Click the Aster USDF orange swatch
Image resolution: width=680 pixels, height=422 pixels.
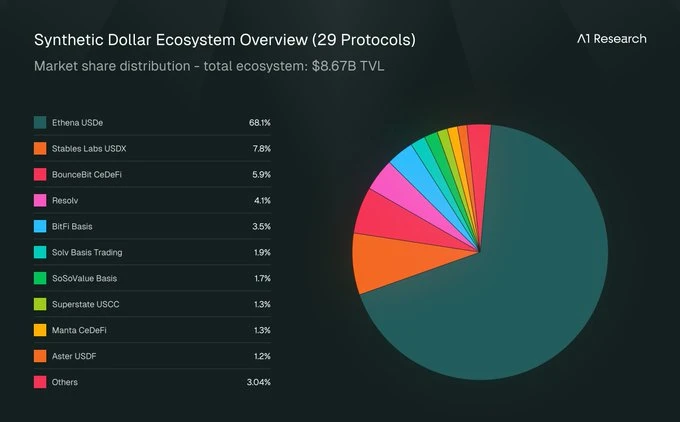(x=40, y=356)
